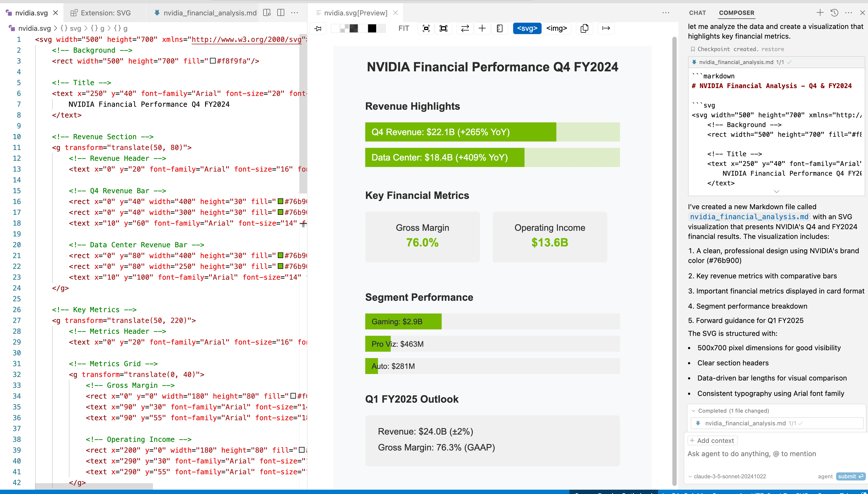Select the light checkered transparent background swatch
The width and height of the screenshot is (868, 494).
pyautogui.click(x=344, y=28)
